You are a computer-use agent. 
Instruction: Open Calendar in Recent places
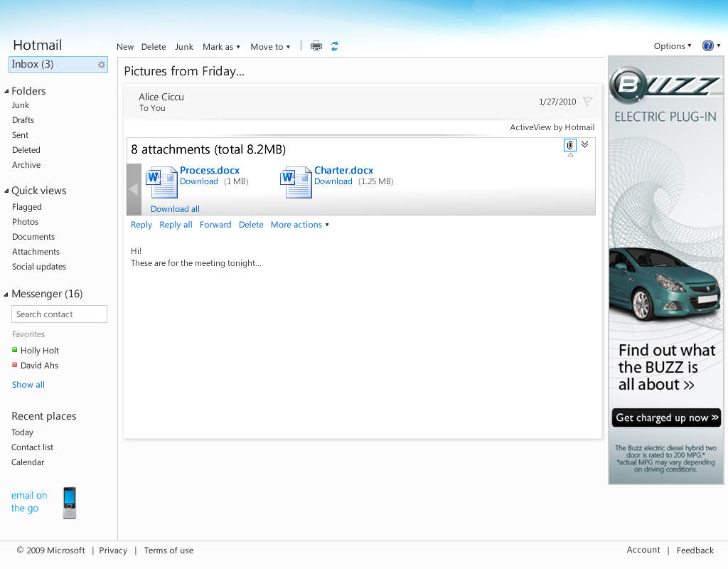pyautogui.click(x=28, y=462)
